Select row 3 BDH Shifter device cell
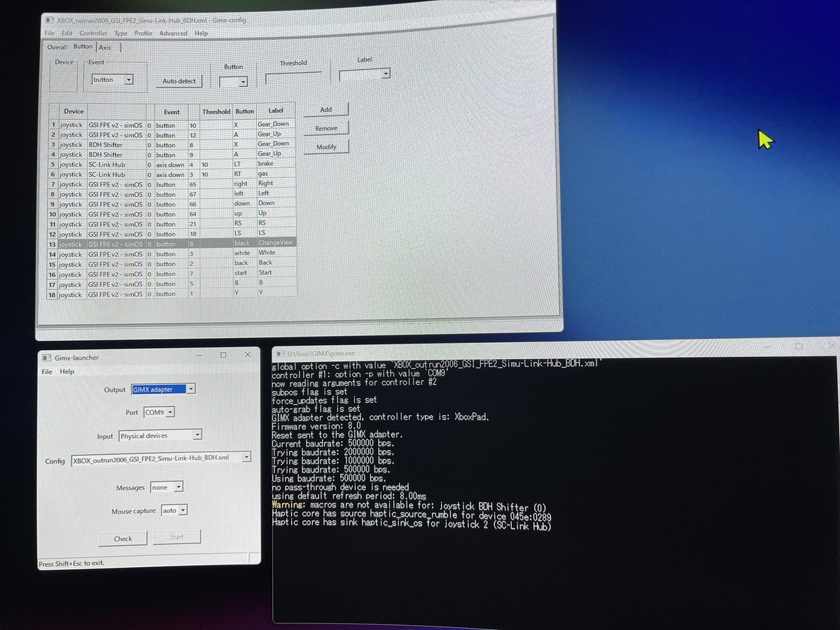This screenshot has width=840, height=630. click(115, 145)
